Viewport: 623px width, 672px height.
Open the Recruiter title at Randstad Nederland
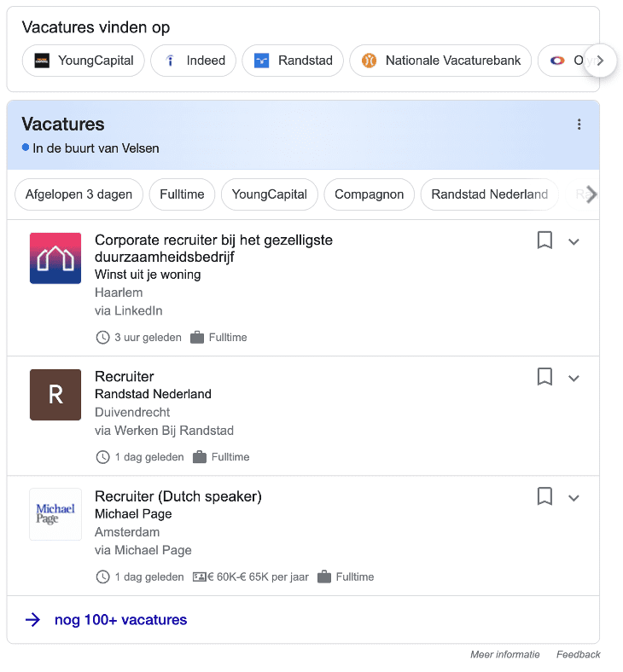click(x=125, y=377)
